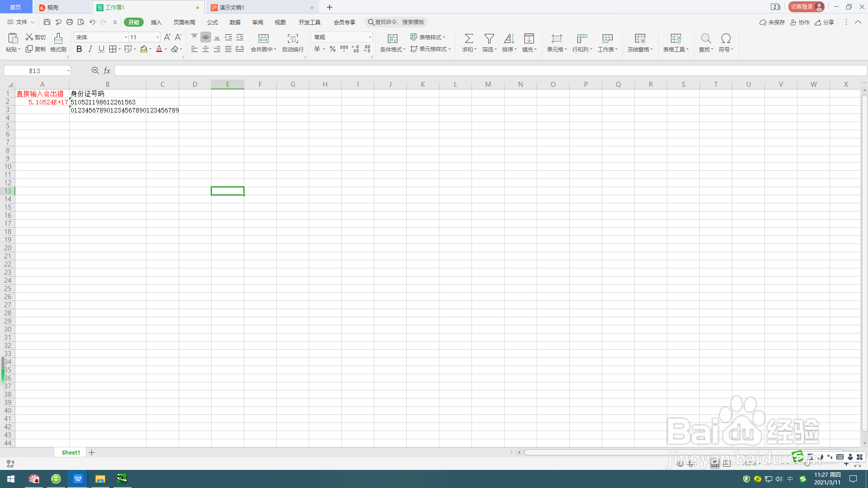This screenshot has width=868, height=488.
Task: Click the AutoSum sigma icon
Action: (469, 39)
